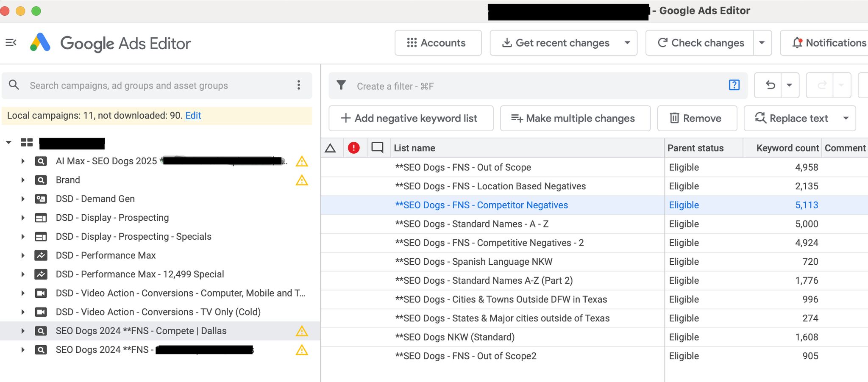Open the Get recent changes dropdown arrow
Image resolution: width=868 pixels, height=382 pixels.
[627, 43]
